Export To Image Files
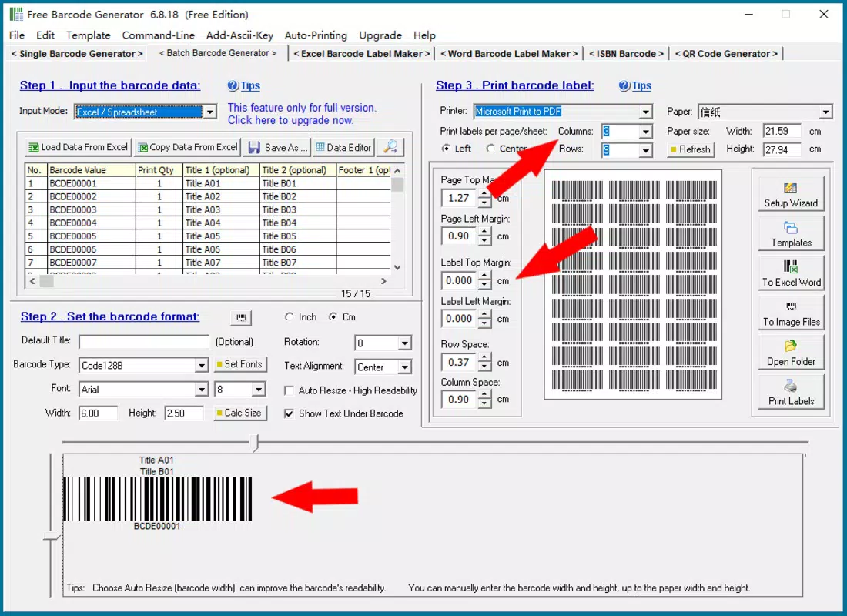847x616 pixels. point(791,313)
